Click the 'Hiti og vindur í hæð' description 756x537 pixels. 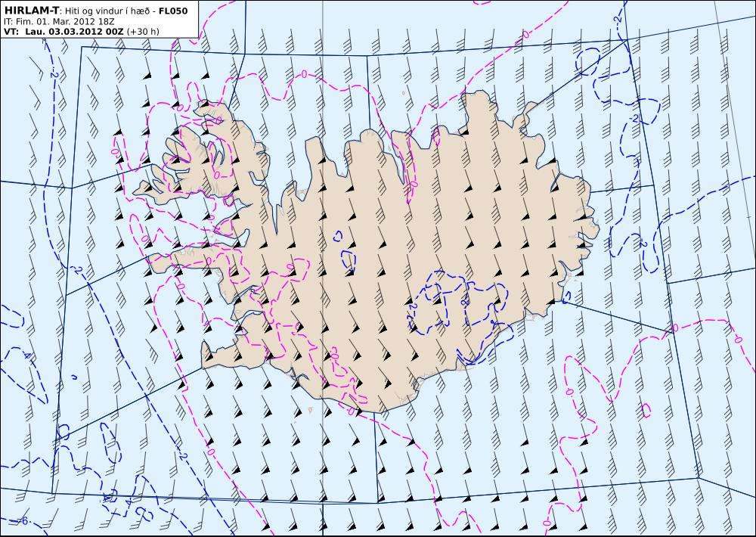click(x=108, y=11)
